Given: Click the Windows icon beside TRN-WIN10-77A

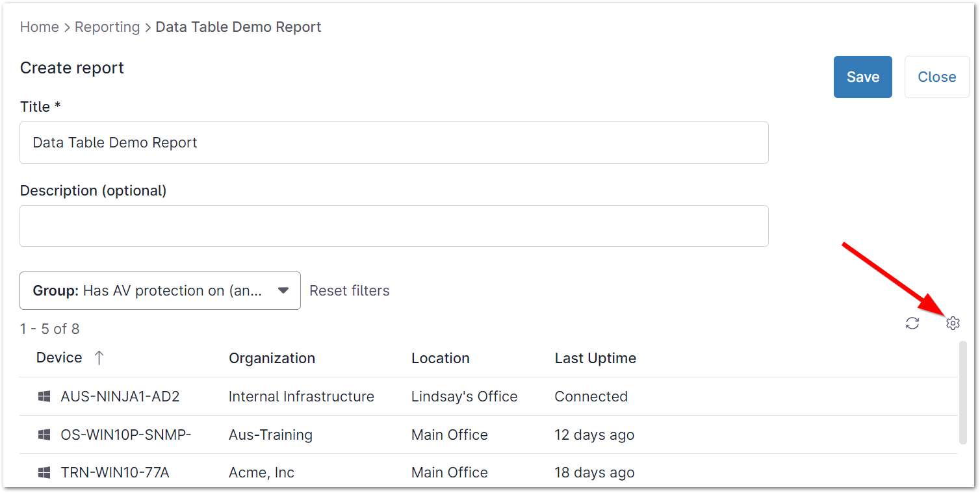Looking at the screenshot, I should click(x=44, y=472).
